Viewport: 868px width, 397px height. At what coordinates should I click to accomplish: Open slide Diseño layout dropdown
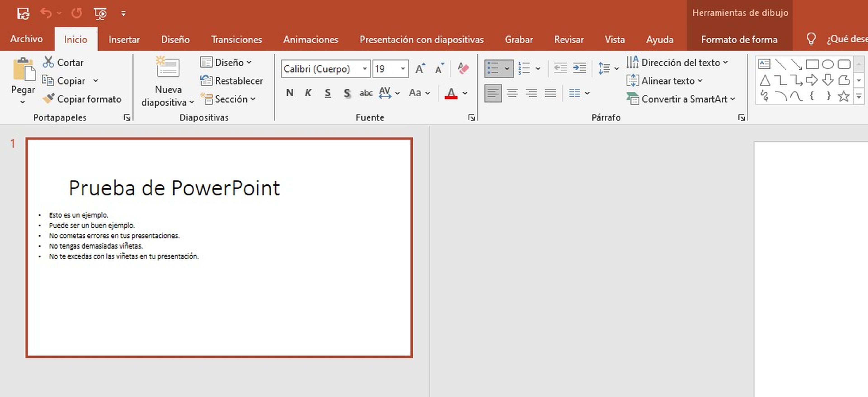226,62
